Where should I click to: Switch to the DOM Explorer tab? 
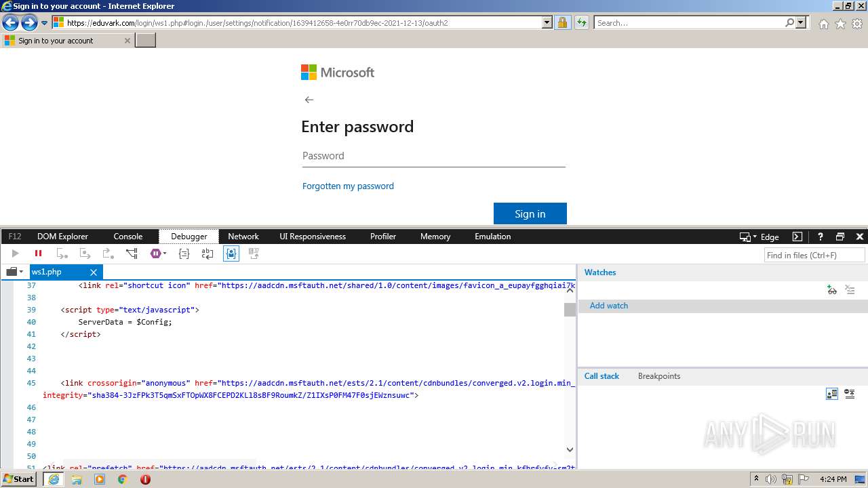point(62,237)
